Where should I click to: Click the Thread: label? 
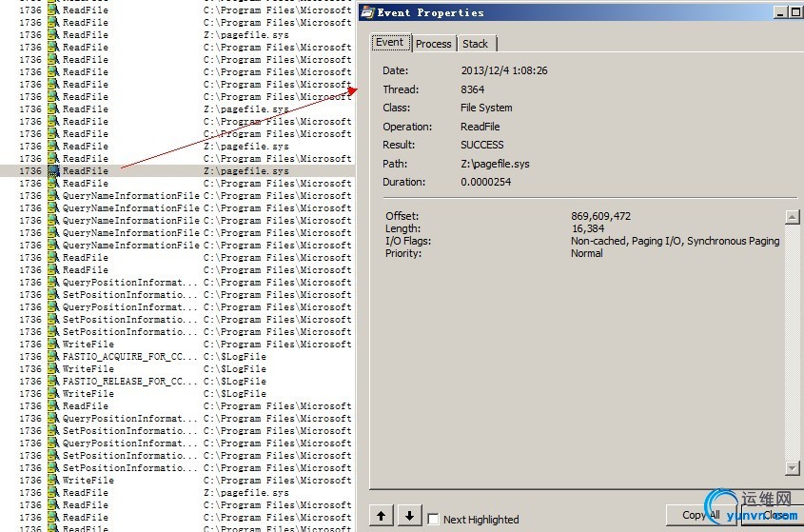(x=401, y=89)
